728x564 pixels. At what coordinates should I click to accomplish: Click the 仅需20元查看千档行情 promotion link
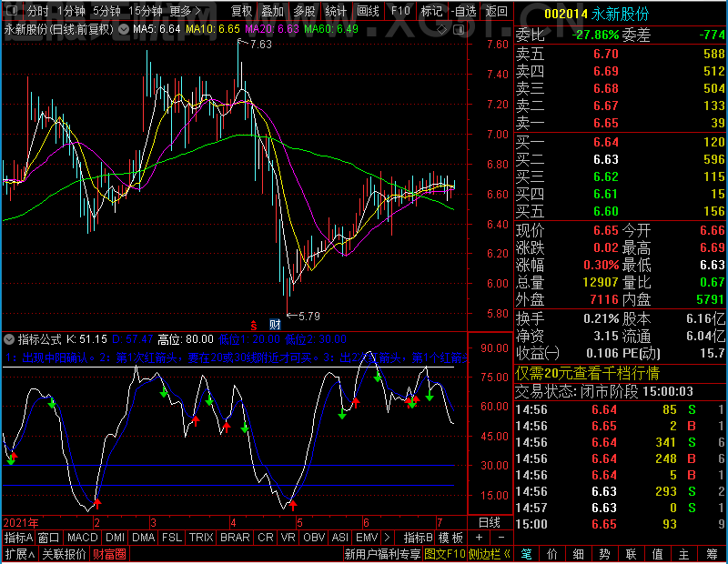tap(587, 373)
